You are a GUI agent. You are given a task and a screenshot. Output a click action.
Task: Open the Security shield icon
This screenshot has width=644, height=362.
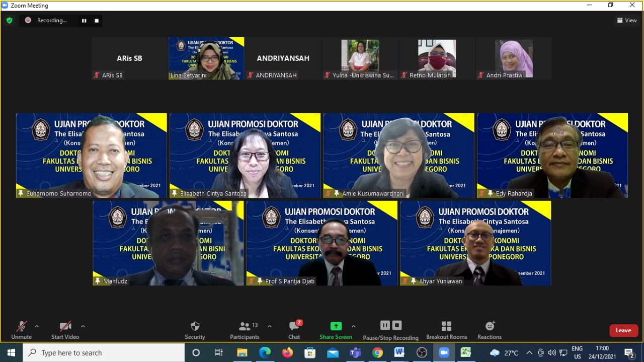pos(195,326)
